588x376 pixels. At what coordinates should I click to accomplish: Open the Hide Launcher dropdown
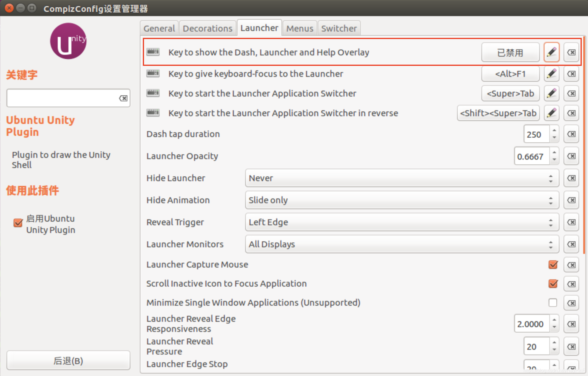click(x=402, y=178)
